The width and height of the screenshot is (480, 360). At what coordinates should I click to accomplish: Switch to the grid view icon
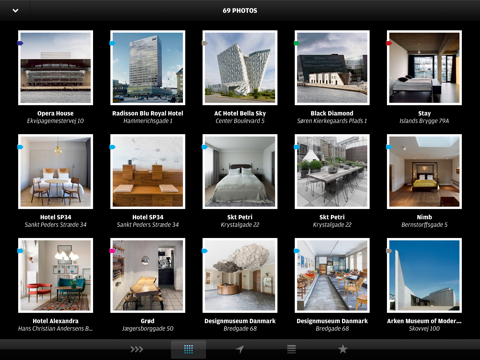(188, 349)
